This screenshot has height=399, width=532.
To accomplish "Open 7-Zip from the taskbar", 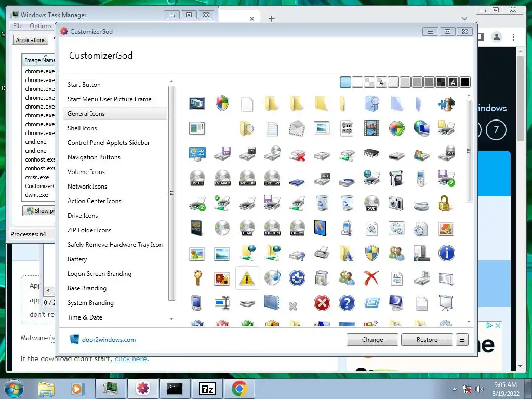I will pyautogui.click(x=207, y=389).
